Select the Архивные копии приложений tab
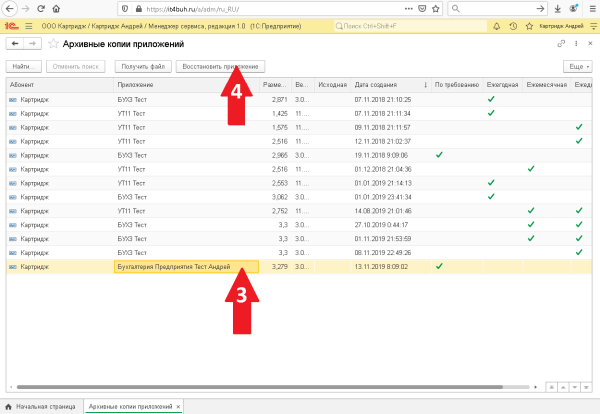 (x=129, y=407)
